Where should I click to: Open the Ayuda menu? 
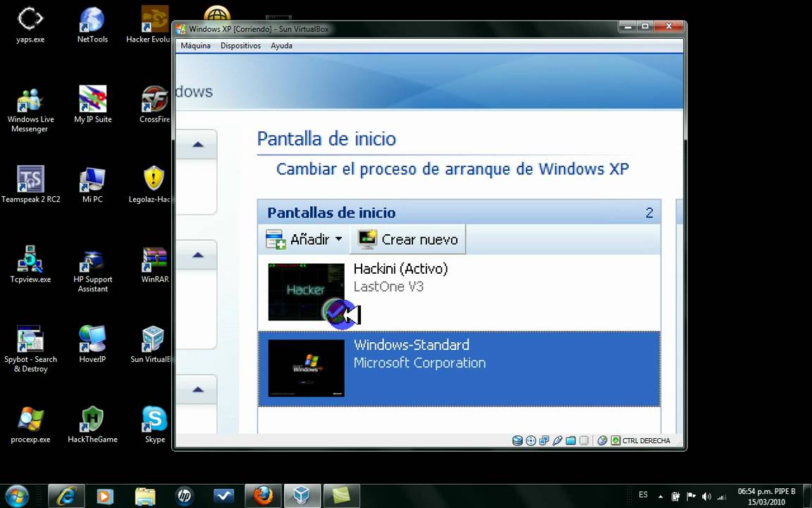[281, 46]
